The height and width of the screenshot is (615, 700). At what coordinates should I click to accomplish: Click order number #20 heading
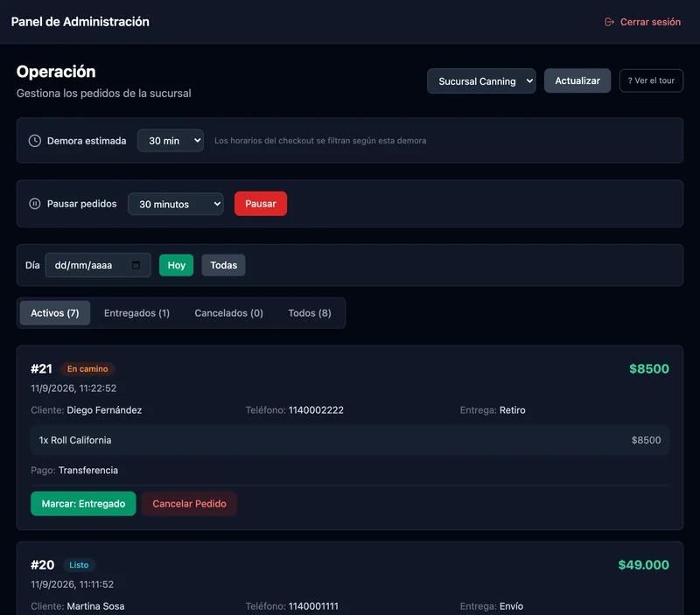point(42,564)
